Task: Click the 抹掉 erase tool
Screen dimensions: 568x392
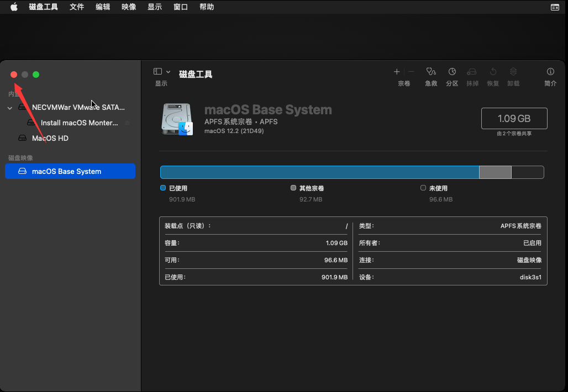Action: (472, 77)
